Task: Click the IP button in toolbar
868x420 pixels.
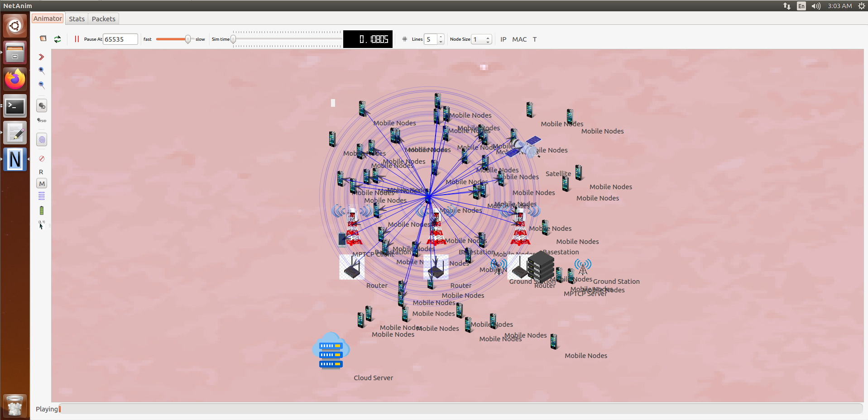Action: click(x=503, y=39)
